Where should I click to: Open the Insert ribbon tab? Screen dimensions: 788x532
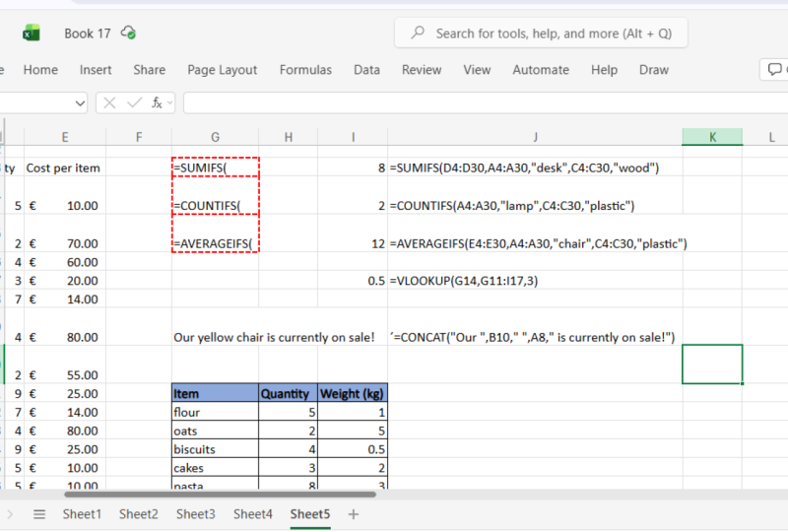(96, 70)
